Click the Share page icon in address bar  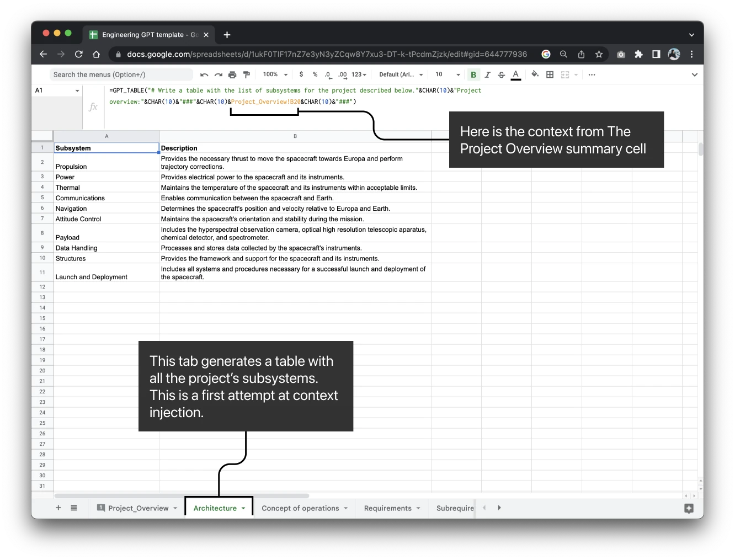click(581, 54)
